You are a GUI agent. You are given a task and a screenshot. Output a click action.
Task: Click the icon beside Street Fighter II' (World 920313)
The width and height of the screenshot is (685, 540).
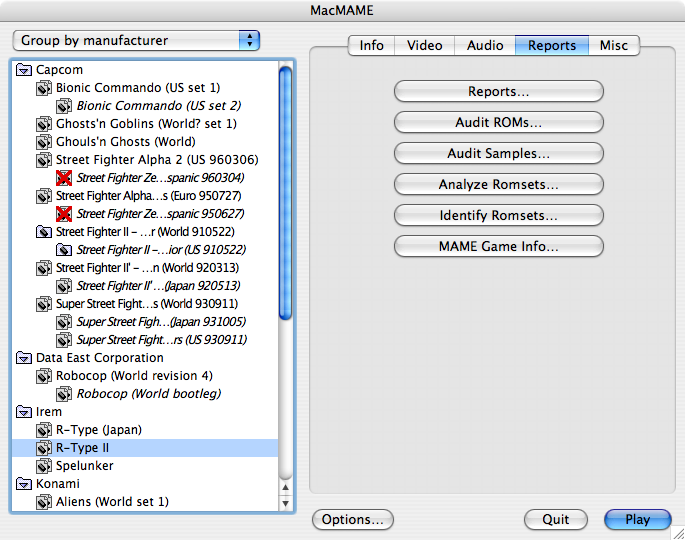point(44,268)
